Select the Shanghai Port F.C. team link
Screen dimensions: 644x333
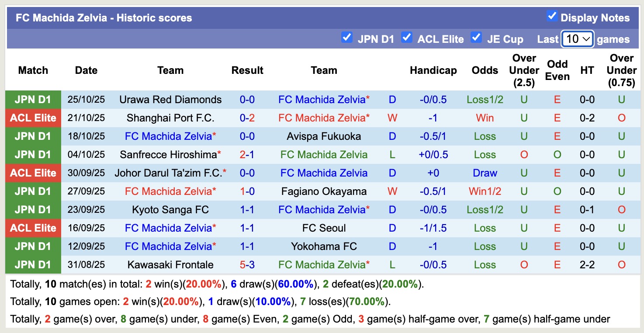click(170, 118)
